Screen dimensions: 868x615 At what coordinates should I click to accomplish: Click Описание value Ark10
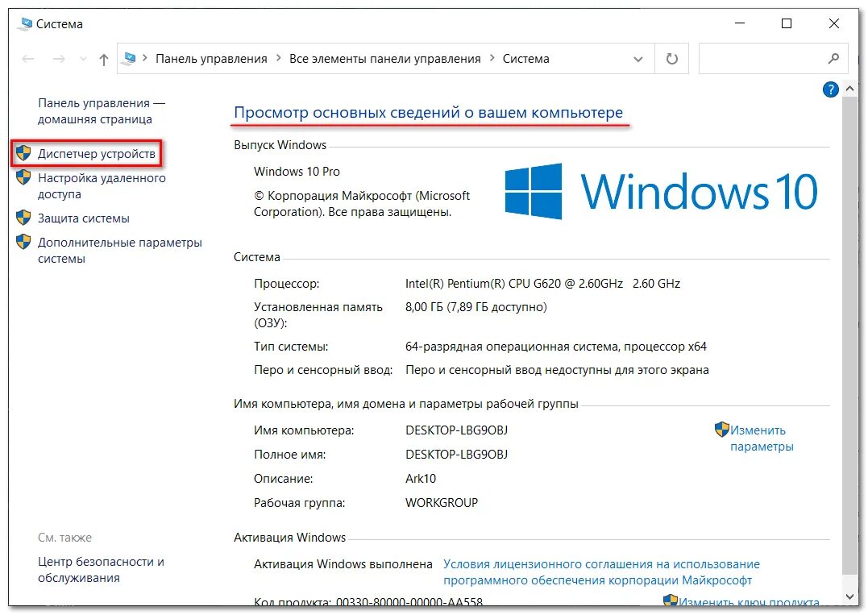(421, 479)
